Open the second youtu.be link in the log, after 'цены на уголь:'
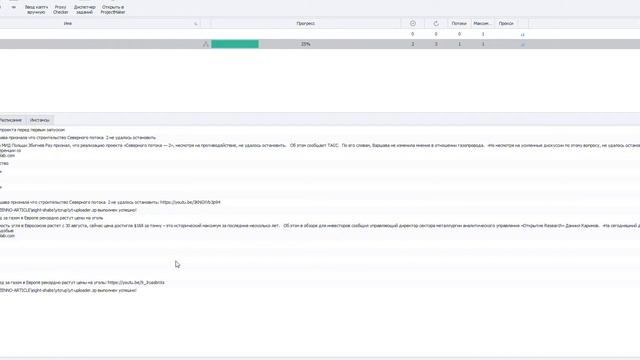 click(136, 282)
